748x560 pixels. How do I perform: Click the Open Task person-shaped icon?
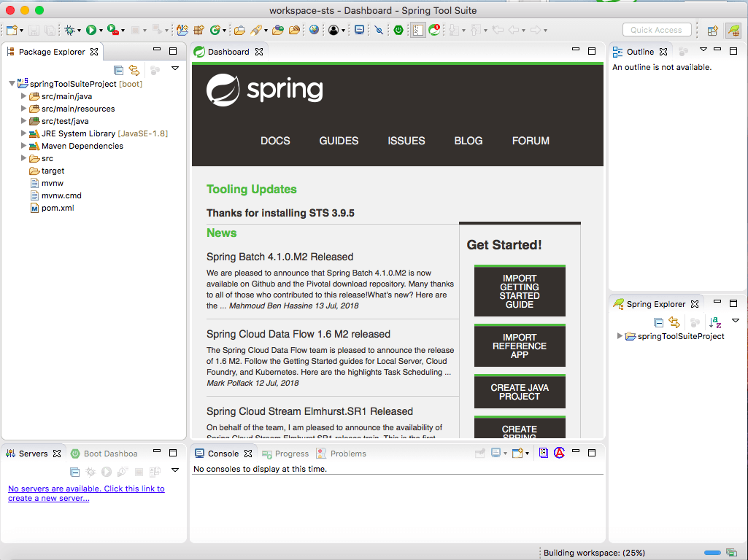click(x=333, y=30)
